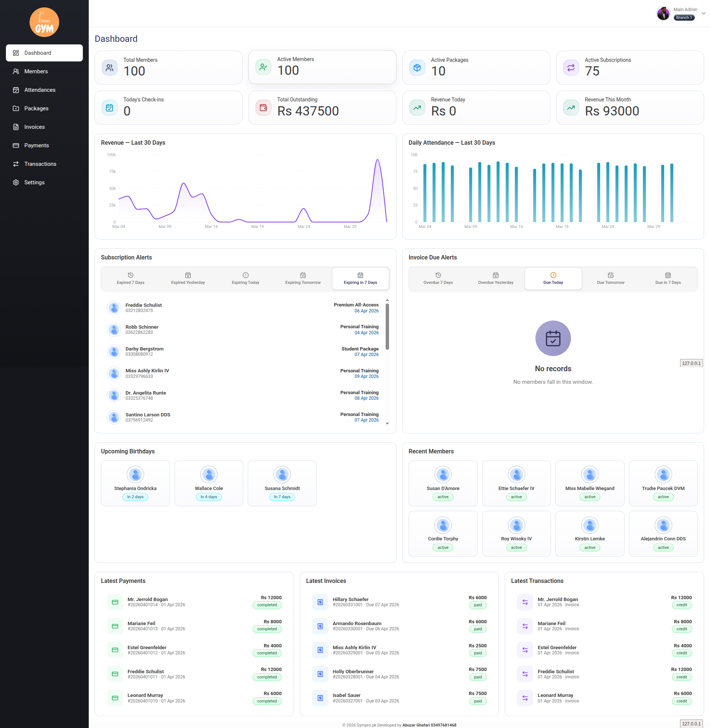710x728 pixels.
Task: Click the Active Subscriptions card icon
Action: [x=571, y=67]
